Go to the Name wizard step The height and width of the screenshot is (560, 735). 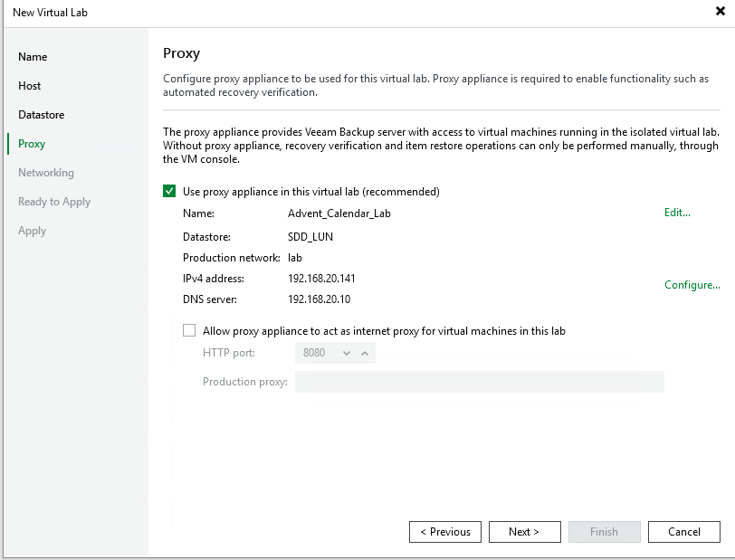point(33,57)
